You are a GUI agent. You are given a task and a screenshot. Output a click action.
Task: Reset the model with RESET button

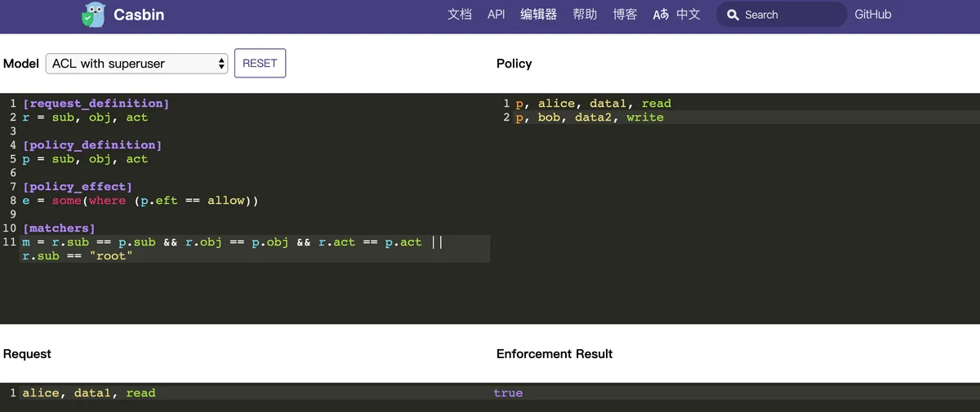260,64
